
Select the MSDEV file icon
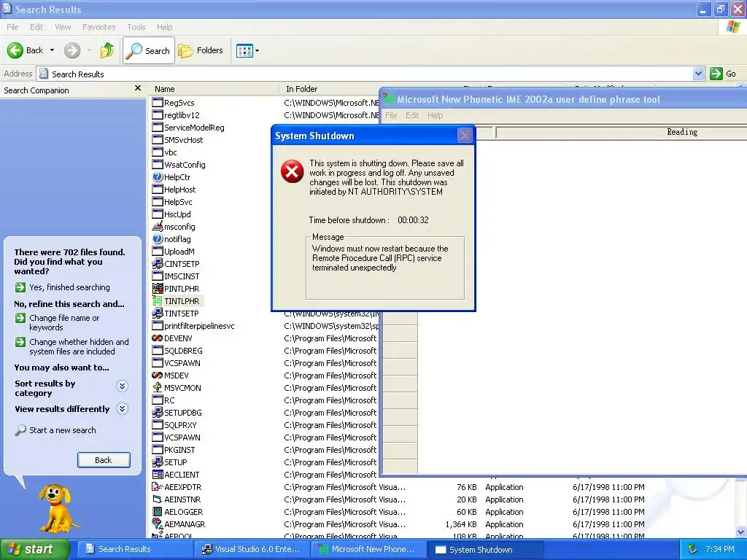pyautogui.click(x=158, y=375)
